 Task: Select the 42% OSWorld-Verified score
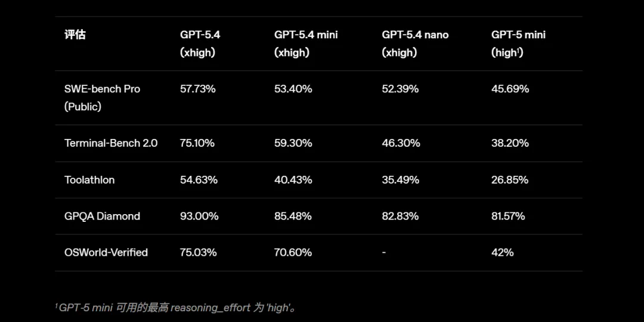502,252
